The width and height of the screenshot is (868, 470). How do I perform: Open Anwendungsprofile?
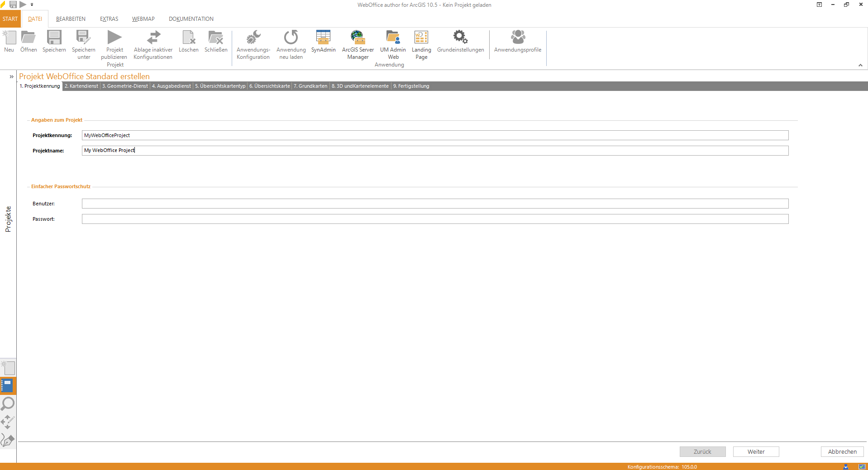pos(518,42)
